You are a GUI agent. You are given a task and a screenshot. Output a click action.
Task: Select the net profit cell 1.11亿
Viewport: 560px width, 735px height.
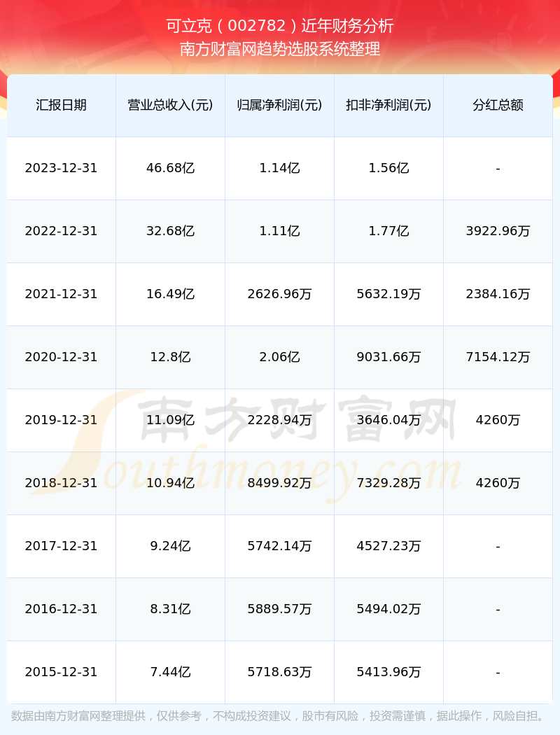point(280,231)
